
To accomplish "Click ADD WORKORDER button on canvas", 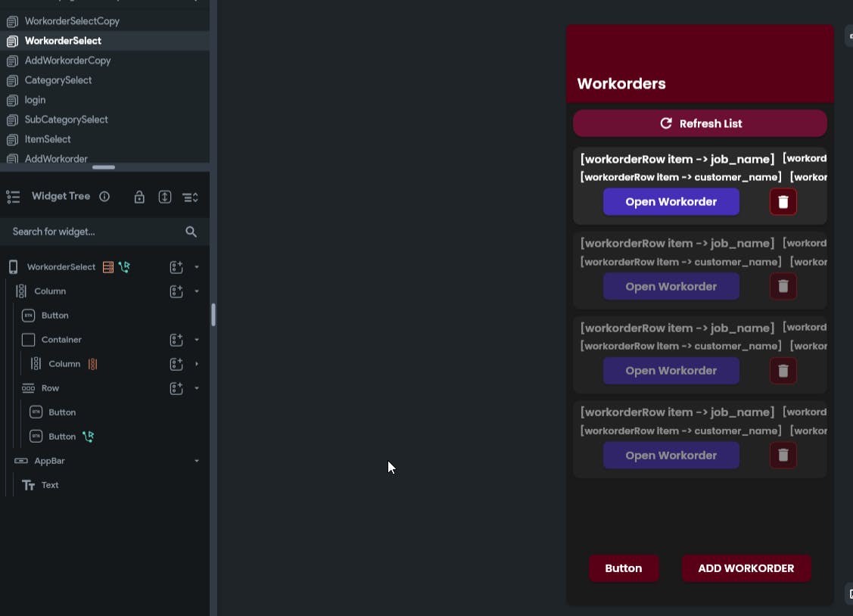I will (746, 568).
